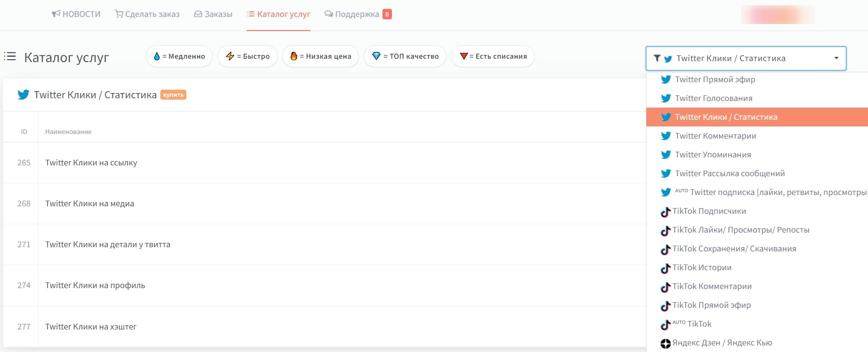Viewport: 868px width, 352px height.
Task: Choose TikTok Комментарии from the list
Action: [757, 286]
